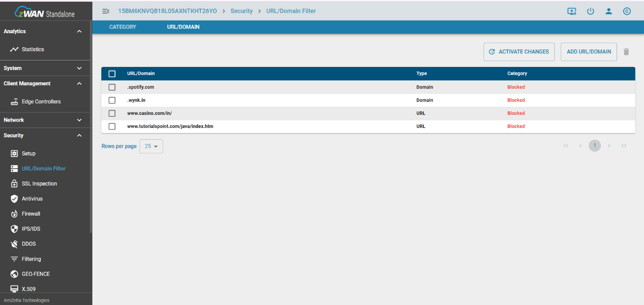Click the zWAN Standalone logo
644x305 pixels.
coord(45,13)
